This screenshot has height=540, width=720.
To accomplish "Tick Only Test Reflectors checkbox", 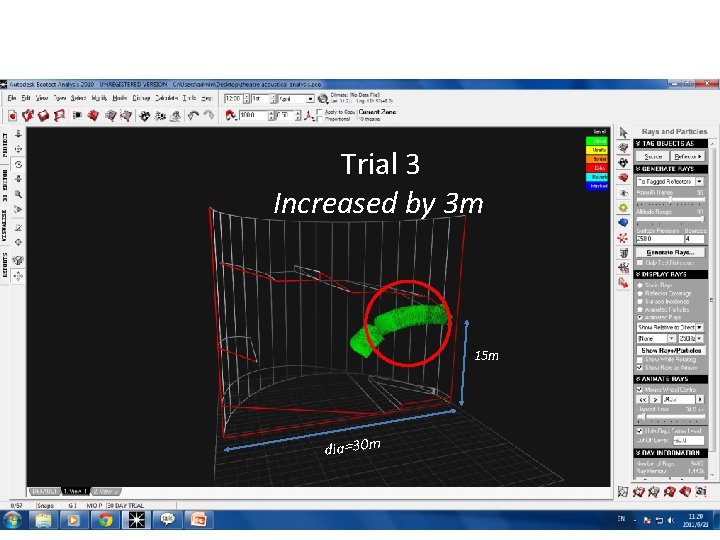I will (x=640, y=263).
